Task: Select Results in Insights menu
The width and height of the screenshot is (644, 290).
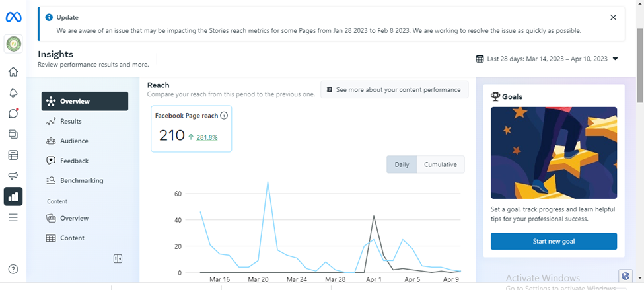Action: pos(71,121)
